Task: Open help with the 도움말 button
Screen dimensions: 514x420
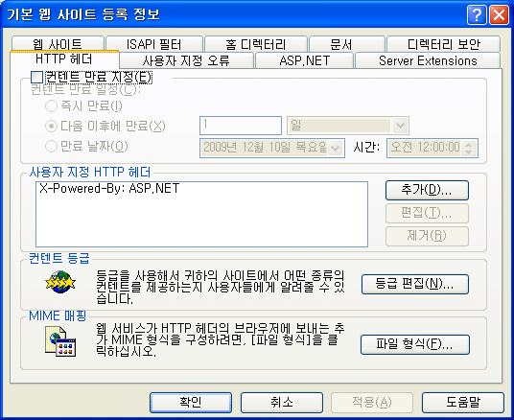Action: (x=463, y=403)
